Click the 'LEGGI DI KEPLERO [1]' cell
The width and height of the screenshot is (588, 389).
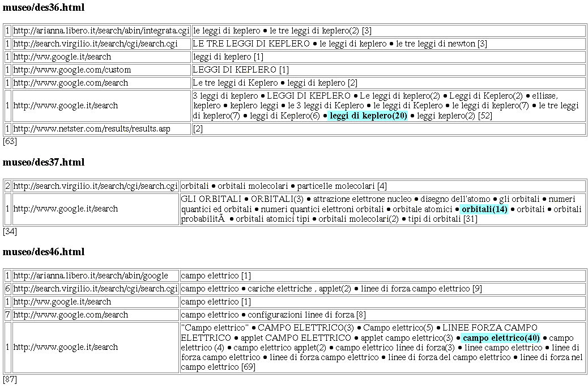[x=241, y=70]
